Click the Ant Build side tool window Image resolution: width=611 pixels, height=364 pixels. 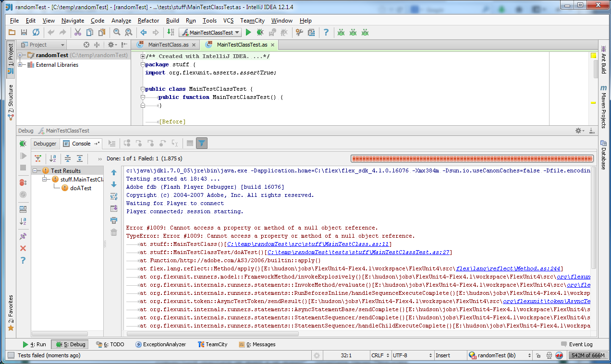point(603,60)
